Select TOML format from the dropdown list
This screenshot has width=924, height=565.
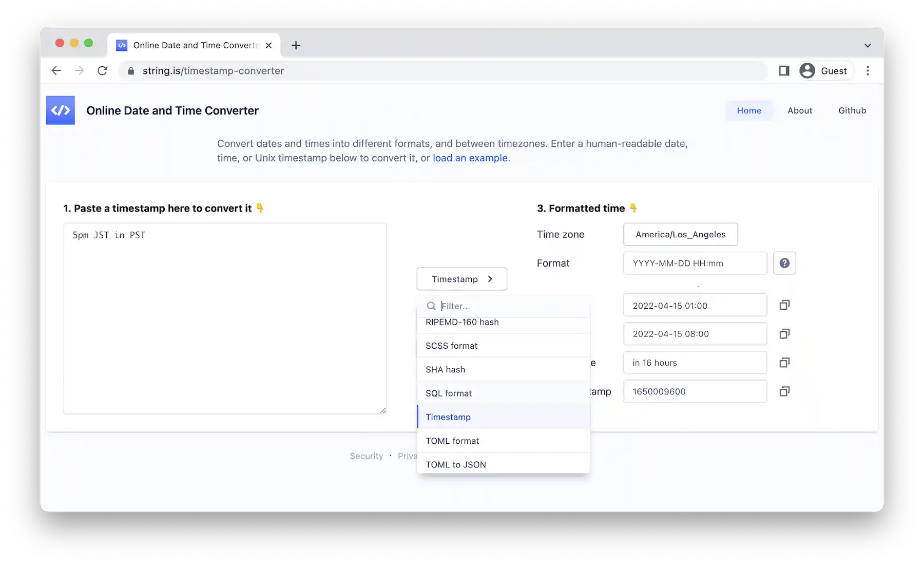coord(452,441)
